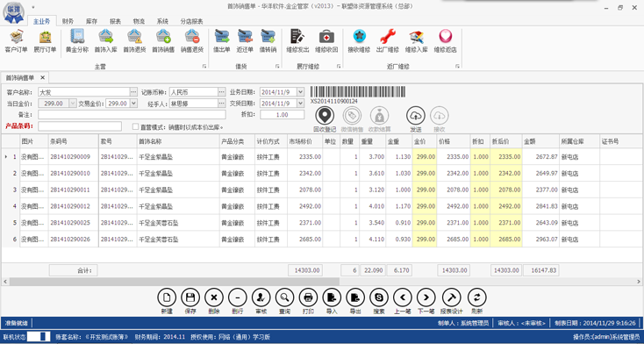Open the 经手人 ellipsis lookup button
Screen dimensions: 644x344
(x=222, y=104)
